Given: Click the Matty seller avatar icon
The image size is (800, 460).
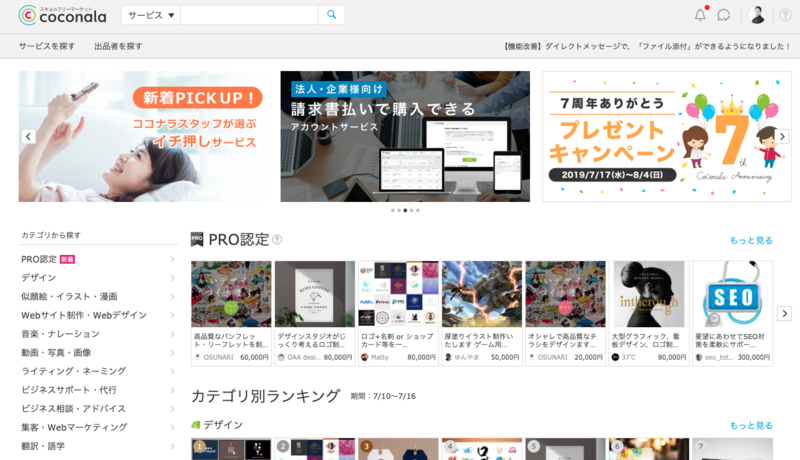Looking at the screenshot, I should coord(365,357).
